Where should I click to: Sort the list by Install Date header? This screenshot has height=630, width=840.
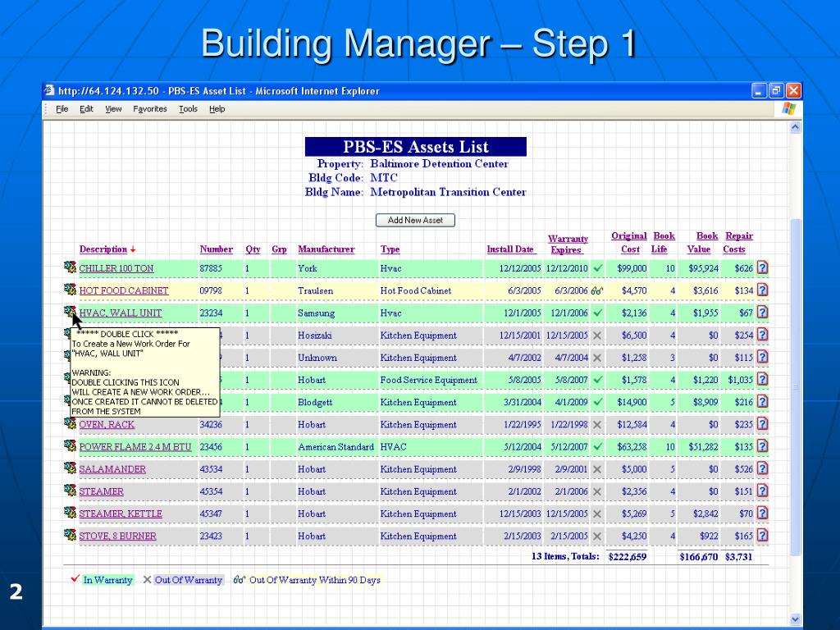coord(510,249)
